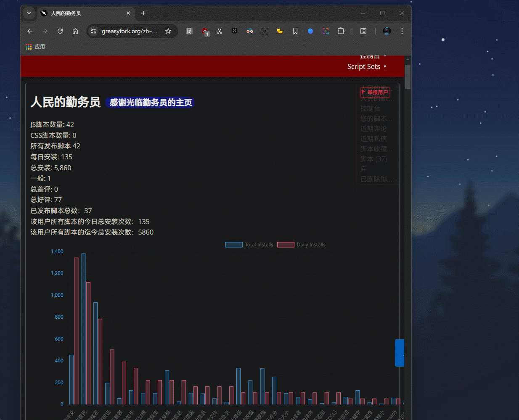Viewport: 519px width, 420px height.
Task: Toggle the bookmark star in the address bar
Action: 168,31
